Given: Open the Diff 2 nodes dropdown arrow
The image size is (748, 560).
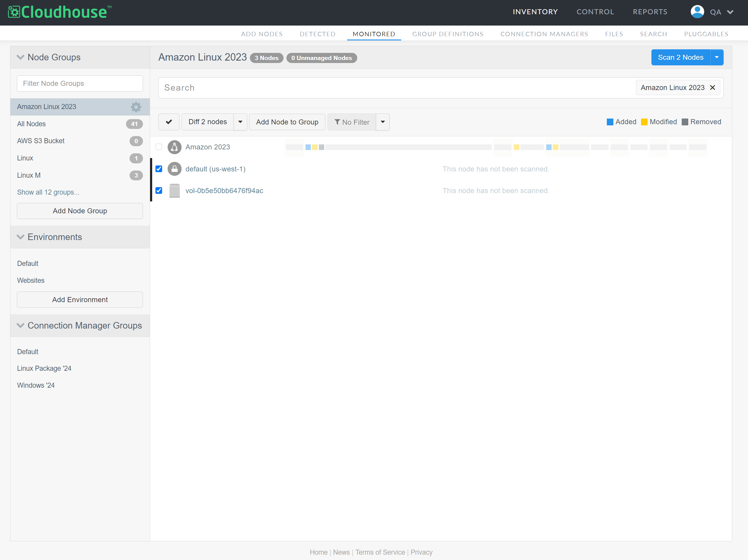Looking at the screenshot, I should 240,122.
